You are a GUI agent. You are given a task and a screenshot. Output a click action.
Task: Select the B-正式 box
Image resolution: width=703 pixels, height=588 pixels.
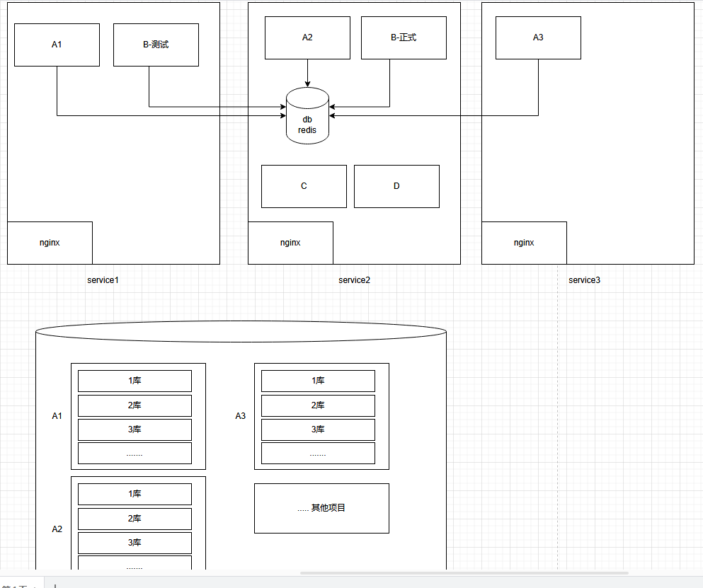tap(404, 38)
